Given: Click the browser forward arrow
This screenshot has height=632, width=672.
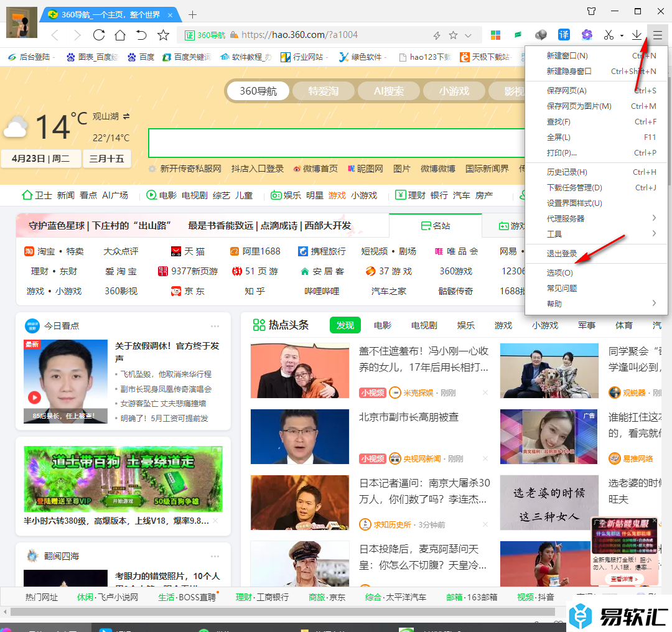Looking at the screenshot, I should click(77, 35).
